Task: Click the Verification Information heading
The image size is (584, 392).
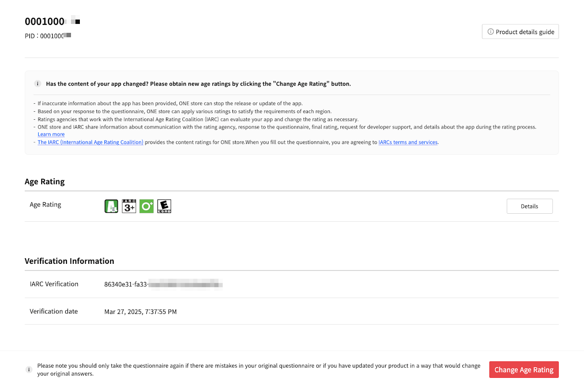Action: pyautogui.click(x=69, y=261)
